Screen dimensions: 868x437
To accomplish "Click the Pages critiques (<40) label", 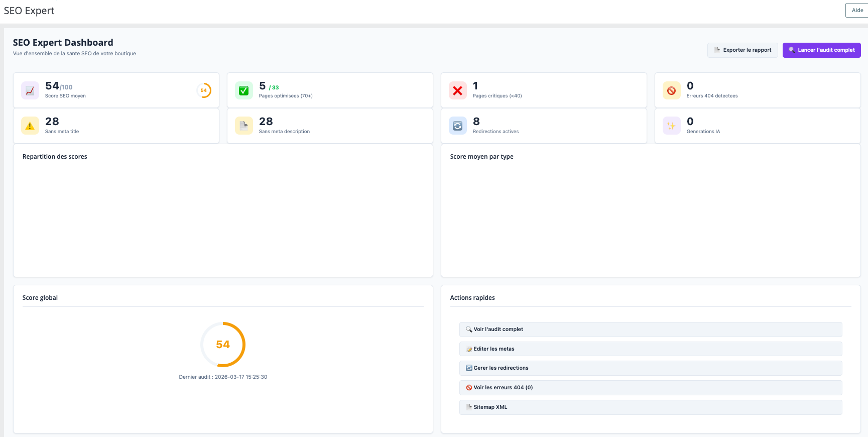I will [x=497, y=96].
